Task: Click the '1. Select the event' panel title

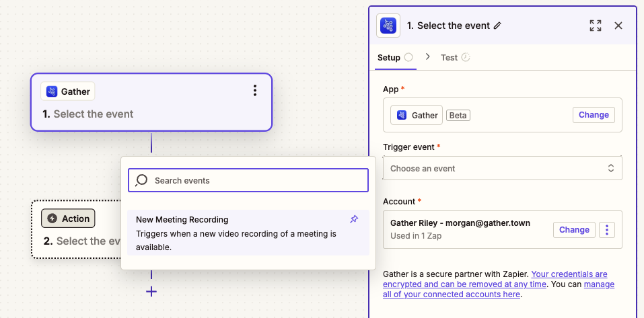Action: click(x=448, y=26)
